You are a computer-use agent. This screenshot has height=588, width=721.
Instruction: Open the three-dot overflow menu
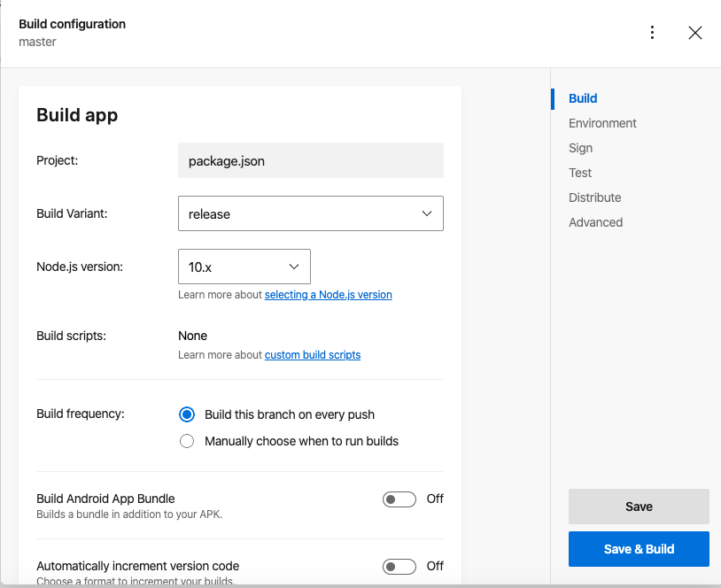pyautogui.click(x=653, y=32)
